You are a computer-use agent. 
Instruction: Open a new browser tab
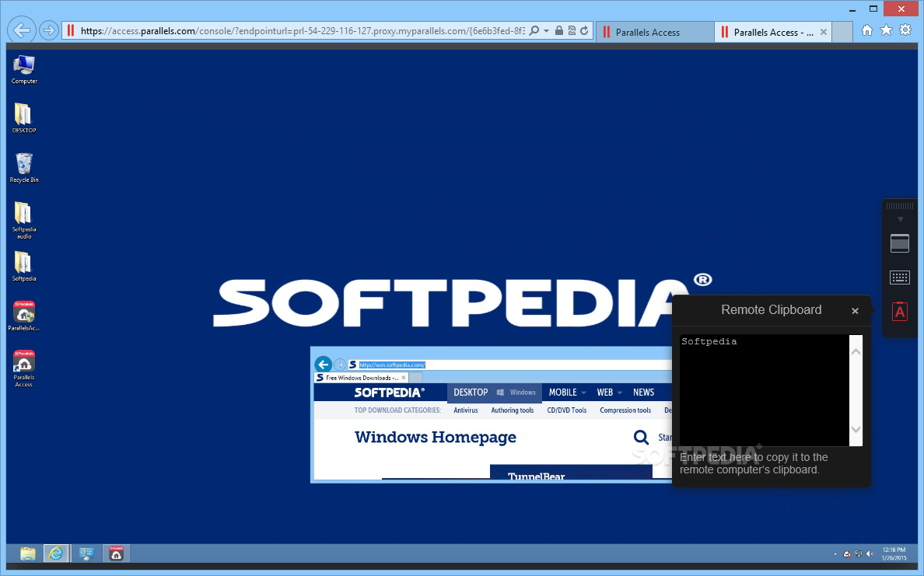(x=842, y=33)
